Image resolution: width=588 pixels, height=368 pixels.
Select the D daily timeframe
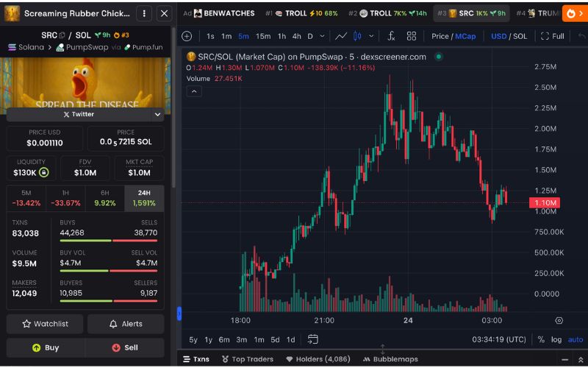pos(310,36)
